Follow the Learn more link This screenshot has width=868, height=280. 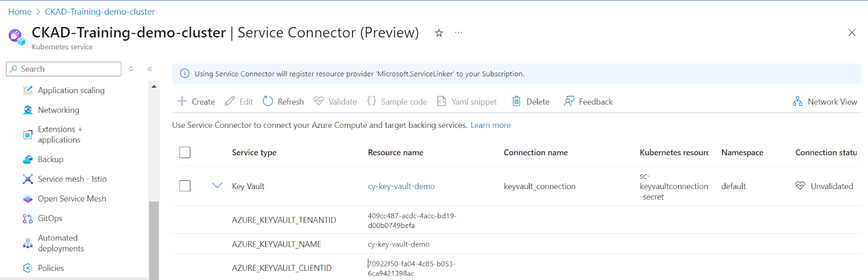coord(490,125)
